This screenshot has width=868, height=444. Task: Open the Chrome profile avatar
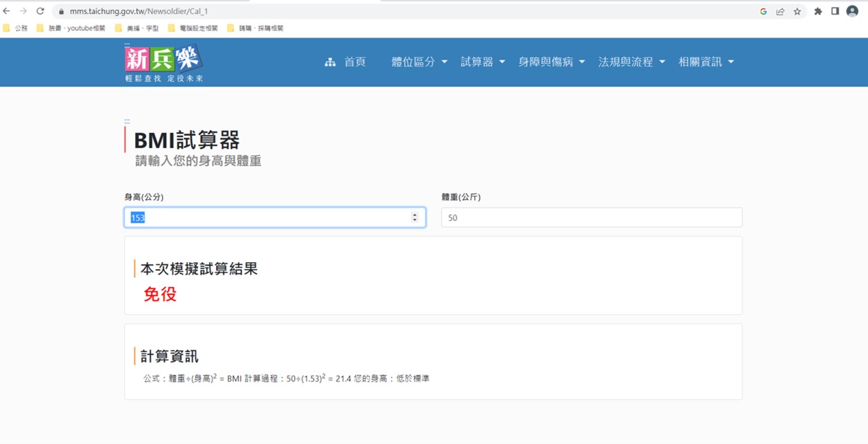click(x=852, y=11)
